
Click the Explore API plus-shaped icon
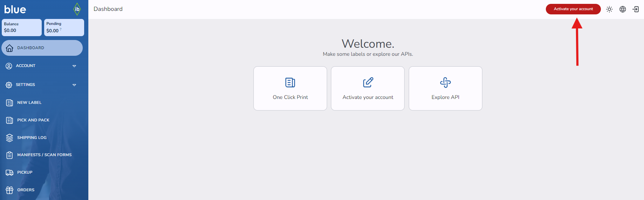445,82
